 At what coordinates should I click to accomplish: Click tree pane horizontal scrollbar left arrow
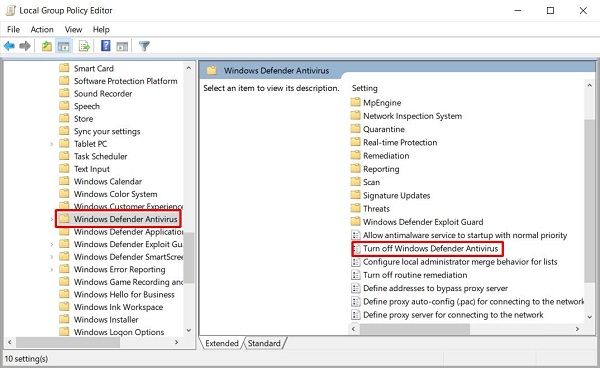pos(10,342)
